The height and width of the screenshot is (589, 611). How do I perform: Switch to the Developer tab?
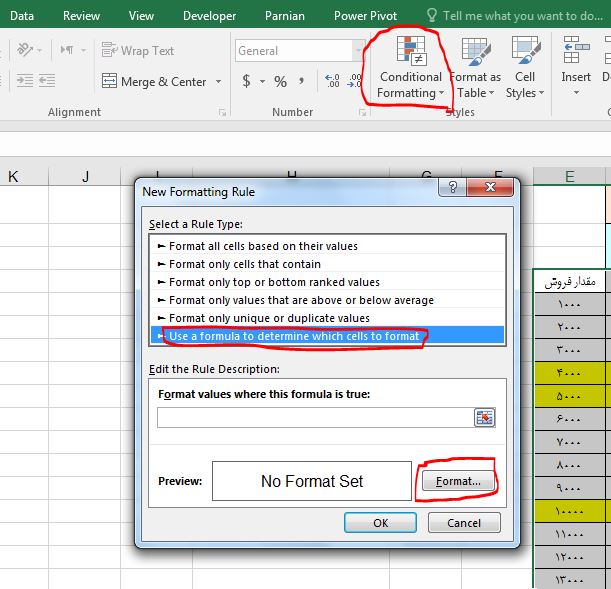(209, 16)
